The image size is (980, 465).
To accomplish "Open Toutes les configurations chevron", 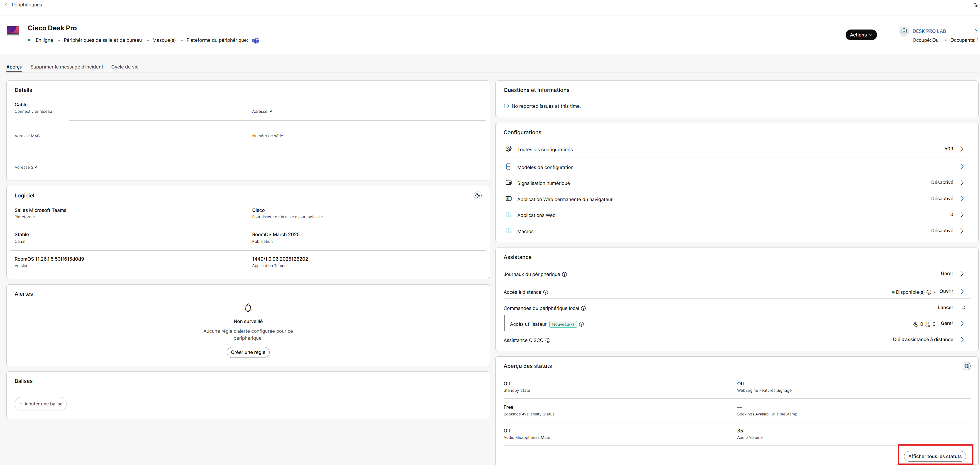I will click(x=962, y=149).
